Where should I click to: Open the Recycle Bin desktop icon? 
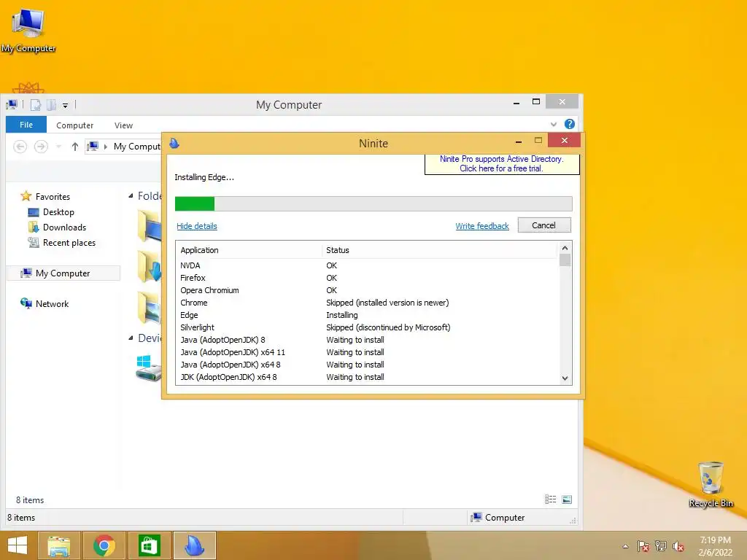(x=711, y=484)
